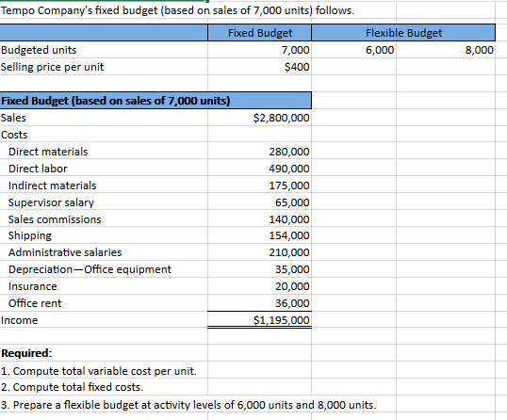507x420 pixels.
Task: Select the 140,000 sales commissions value
Action: 260,219
